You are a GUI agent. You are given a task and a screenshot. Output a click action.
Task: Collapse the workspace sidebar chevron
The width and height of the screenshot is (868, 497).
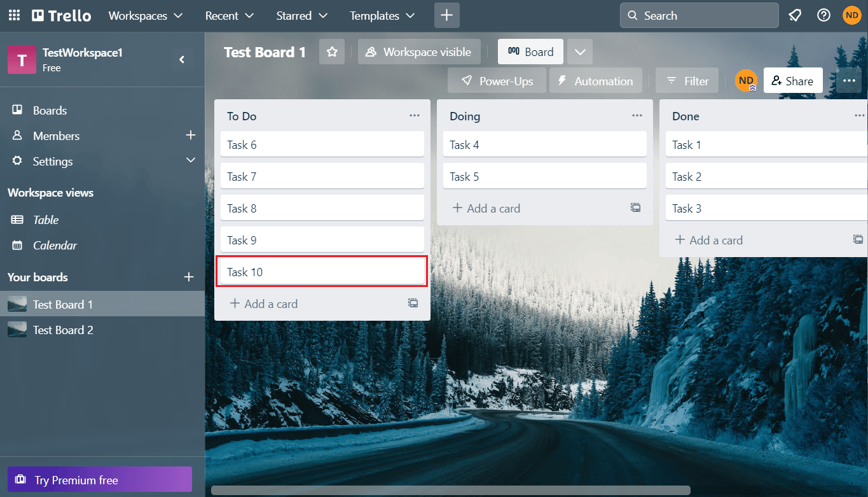182,60
